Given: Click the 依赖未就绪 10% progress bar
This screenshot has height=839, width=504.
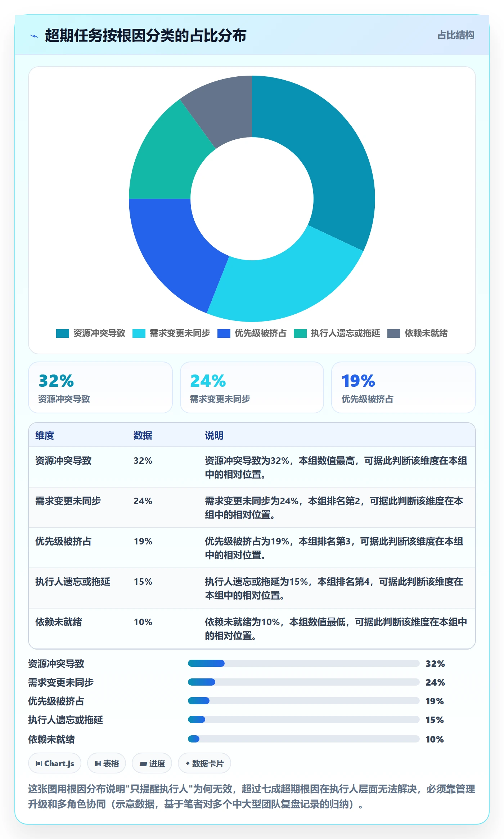Looking at the screenshot, I should point(304,739).
